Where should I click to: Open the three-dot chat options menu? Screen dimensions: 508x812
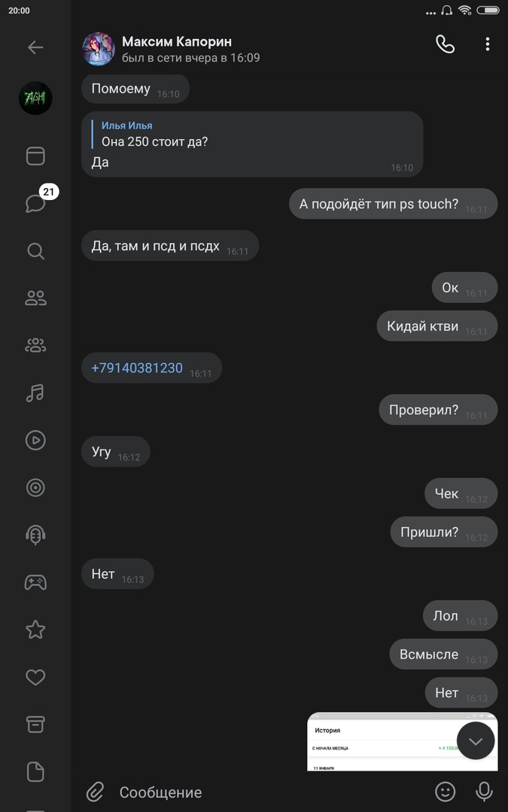(488, 44)
